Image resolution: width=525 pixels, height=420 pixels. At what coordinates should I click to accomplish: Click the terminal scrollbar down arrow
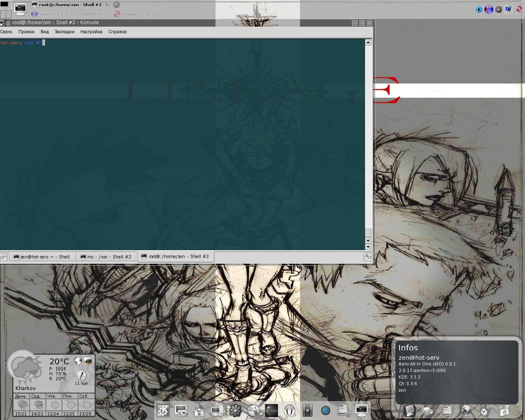[x=368, y=247]
